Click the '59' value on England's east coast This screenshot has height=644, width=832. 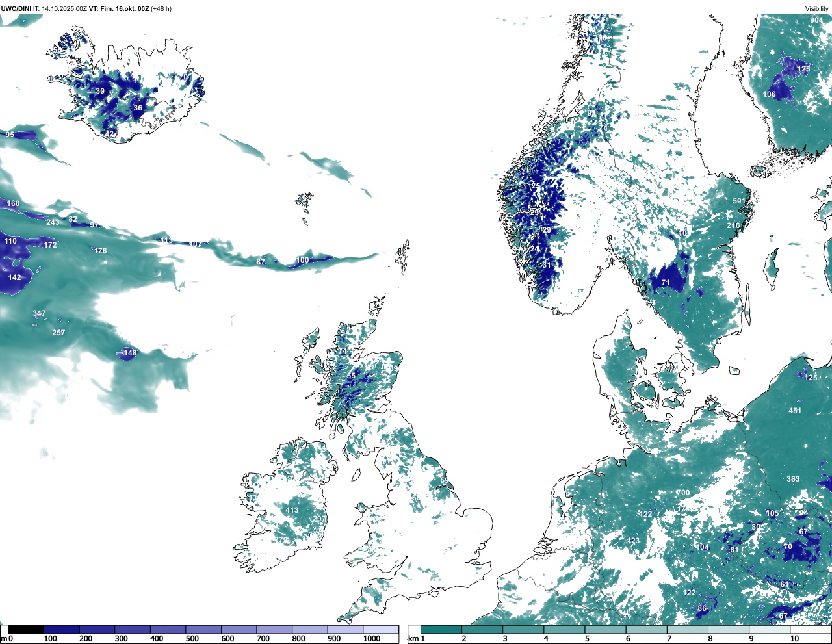click(x=445, y=481)
